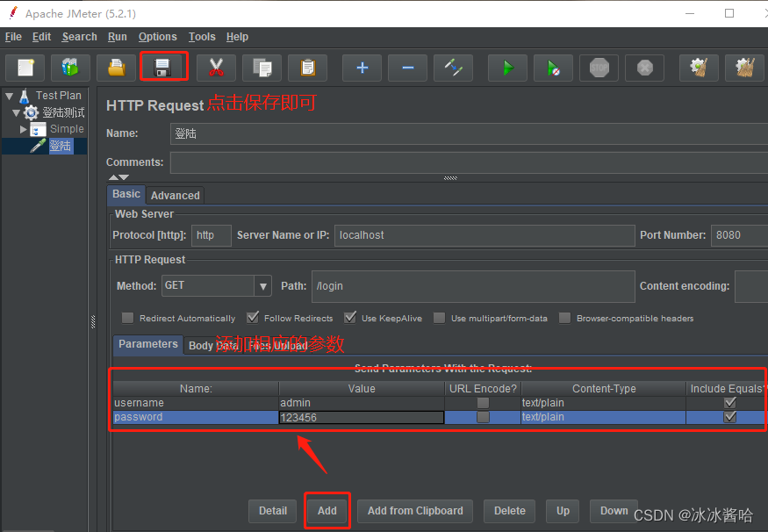Click the New test plan toolbar icon

click(x=25, y=68)
